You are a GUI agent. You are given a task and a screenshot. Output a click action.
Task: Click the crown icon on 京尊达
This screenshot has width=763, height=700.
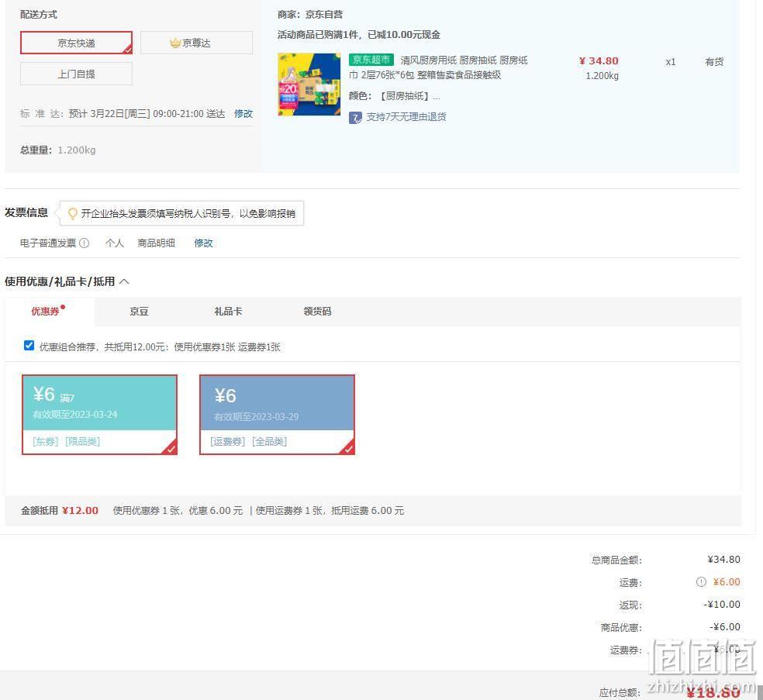(175, 43)
